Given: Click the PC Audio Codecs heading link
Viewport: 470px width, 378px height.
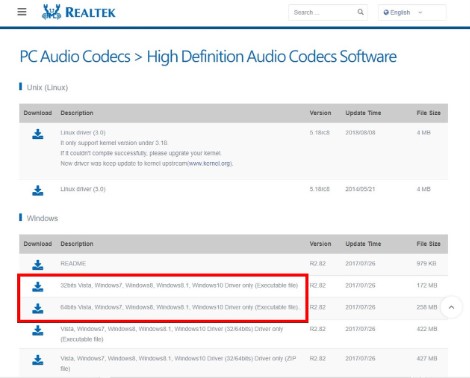Looking at the screenshot, I should [75, 56].
